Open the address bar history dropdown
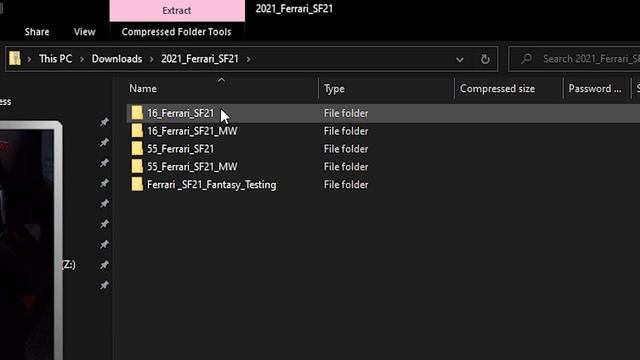 click(x=460, y=60)
